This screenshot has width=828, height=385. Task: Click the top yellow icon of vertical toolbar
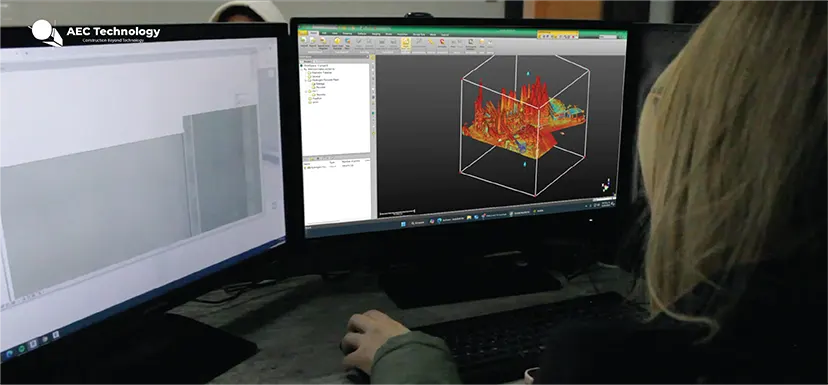[x=372, y=57]
